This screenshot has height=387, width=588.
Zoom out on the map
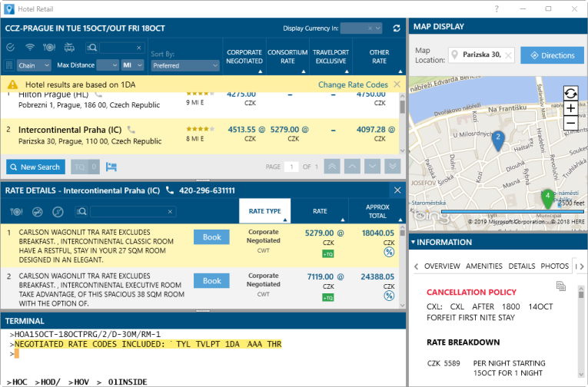(570, 123)
